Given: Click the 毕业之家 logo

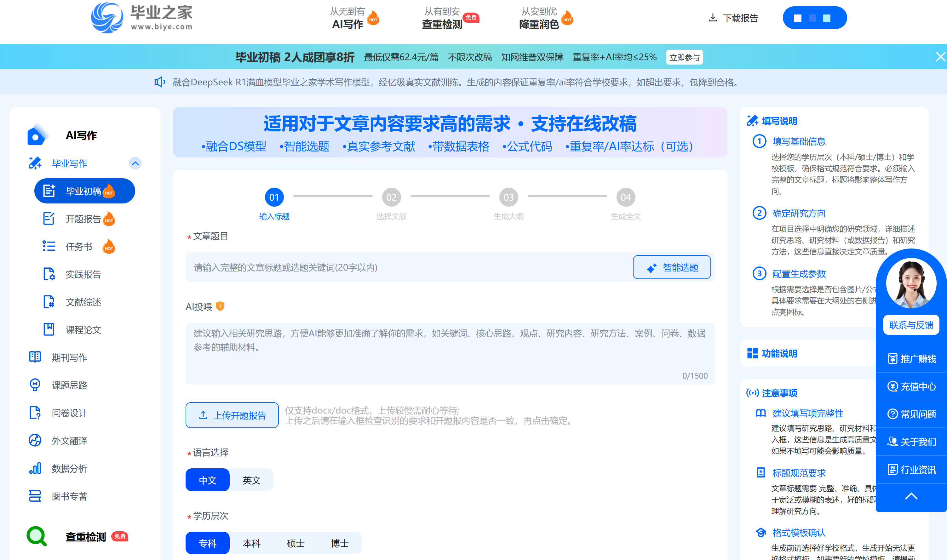Looking at the screenshot, I should tap(142, 17).
